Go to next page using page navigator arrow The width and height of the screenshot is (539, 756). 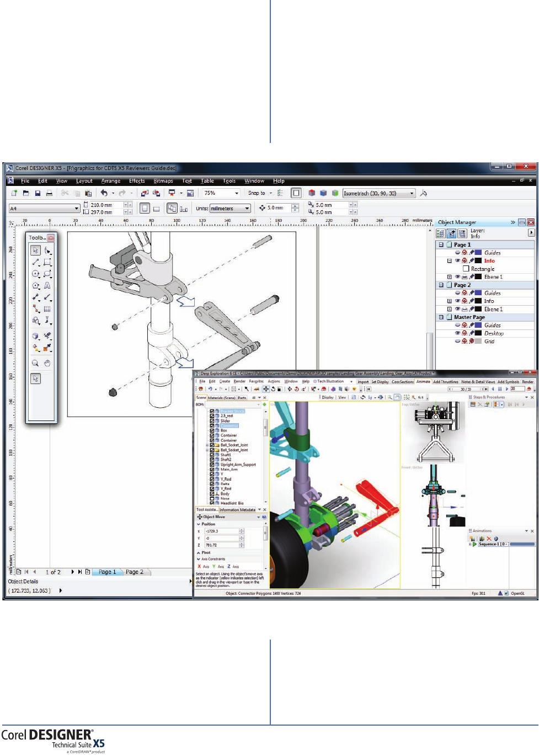72,572
